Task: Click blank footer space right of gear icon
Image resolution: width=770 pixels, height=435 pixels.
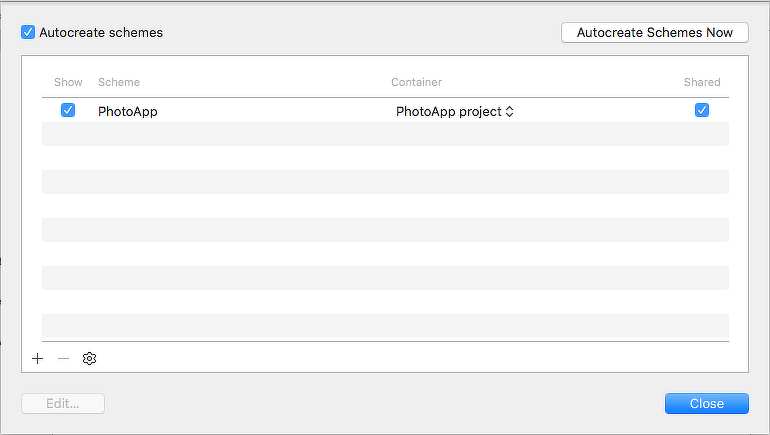Action: coord(400,358)
